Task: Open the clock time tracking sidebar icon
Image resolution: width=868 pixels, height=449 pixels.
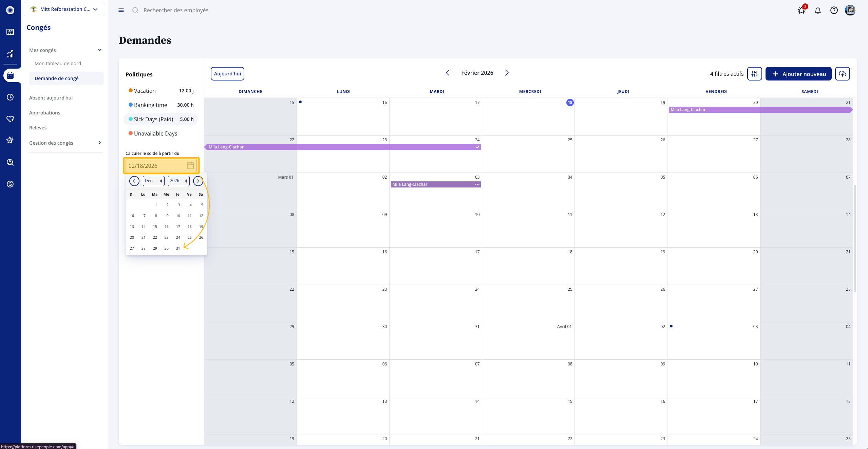Action: (10, 97)
